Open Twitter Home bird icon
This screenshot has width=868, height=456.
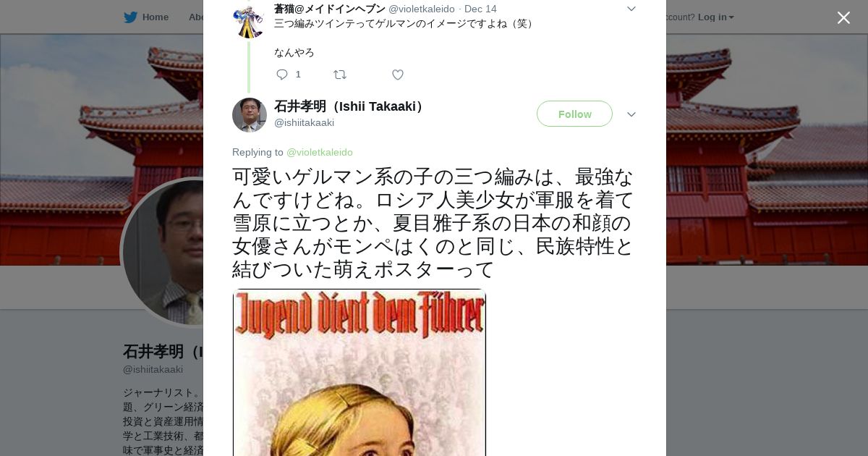130,17
